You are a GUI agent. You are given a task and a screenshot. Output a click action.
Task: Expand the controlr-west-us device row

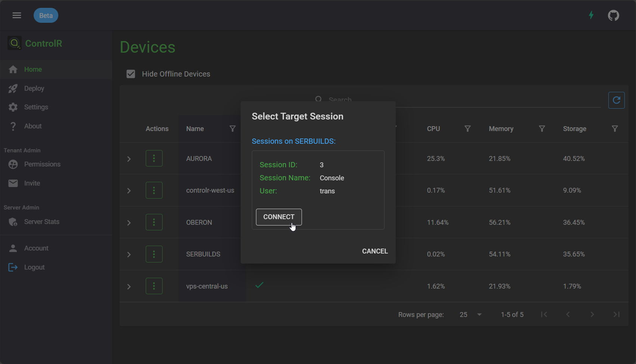coord(129,190)
